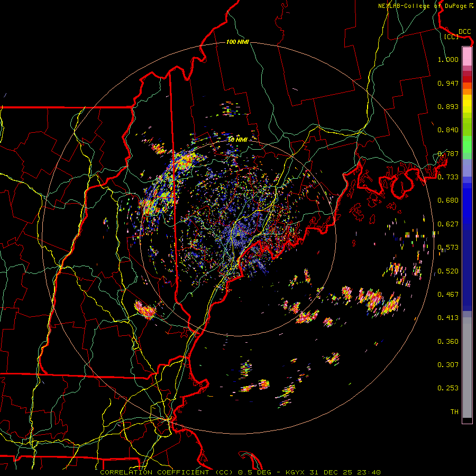Click the 0.680 scale value
The height and width of the screenshot is (476, 476).
[448, 200]
